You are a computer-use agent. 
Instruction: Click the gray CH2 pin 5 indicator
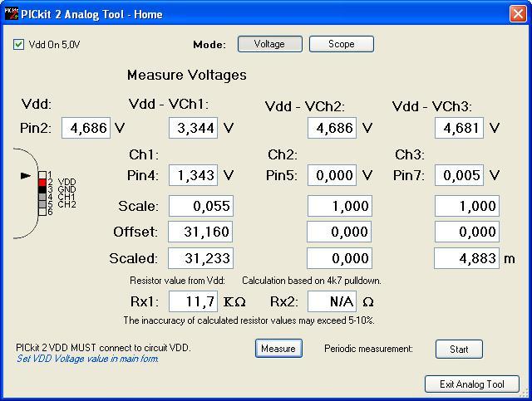[42, 204]
